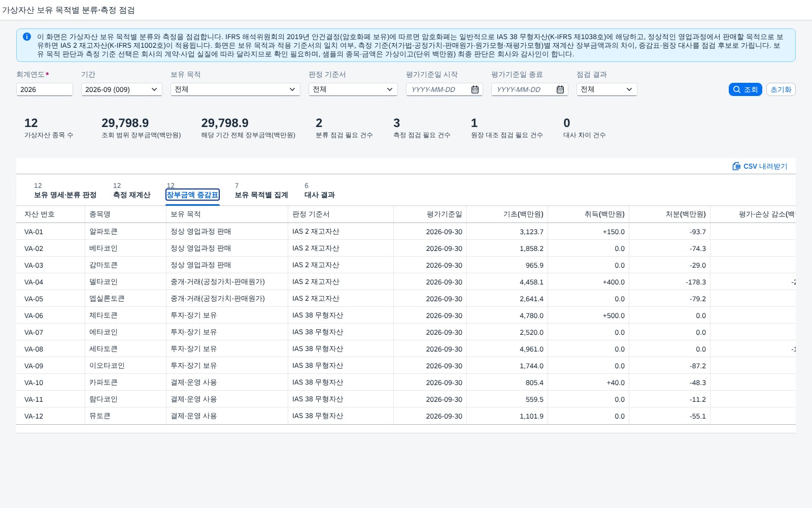Click the 가상자산 종목 수 KPI tile
812x508 pixels.
click(x=49, y=128)
